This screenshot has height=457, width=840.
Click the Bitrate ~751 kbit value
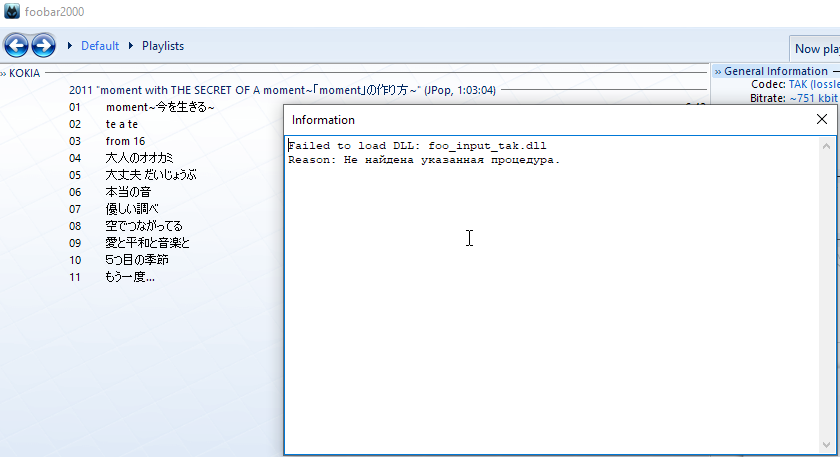814,98
